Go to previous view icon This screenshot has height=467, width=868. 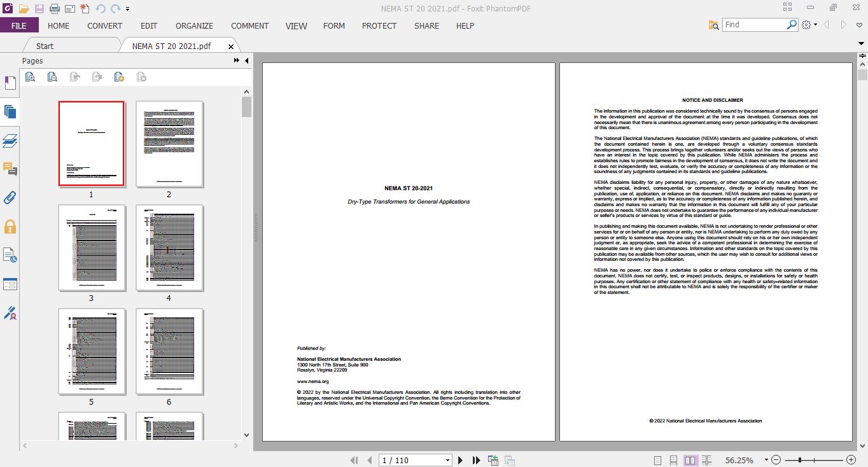click(x=493, y=460)
